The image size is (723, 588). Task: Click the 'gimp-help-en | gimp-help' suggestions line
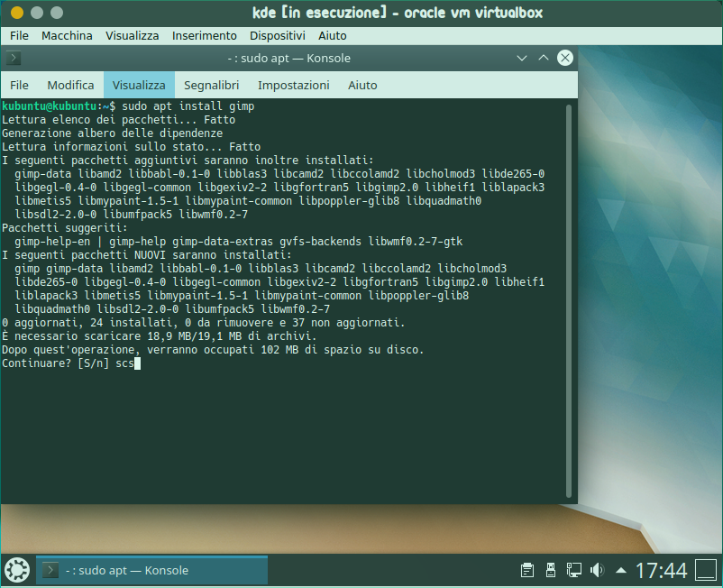tap(238, 242)
